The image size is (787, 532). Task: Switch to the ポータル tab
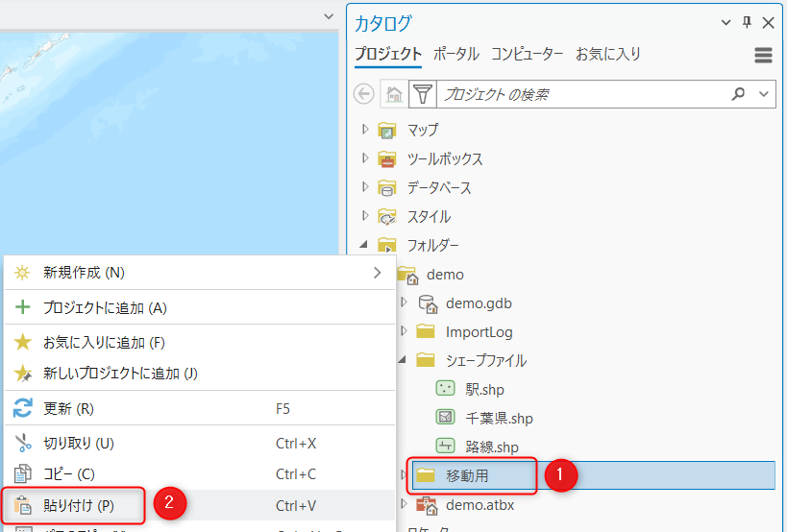(x=455, y=54)
